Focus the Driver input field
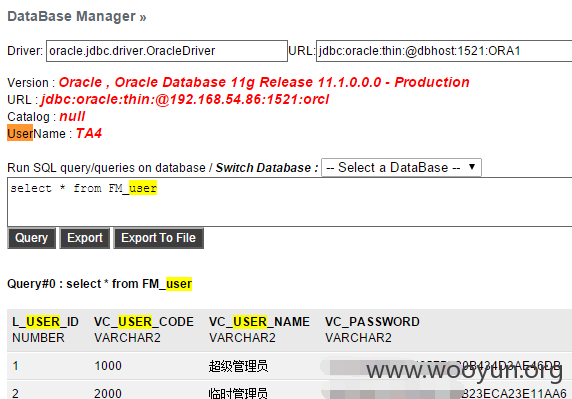 coord(167,51)
